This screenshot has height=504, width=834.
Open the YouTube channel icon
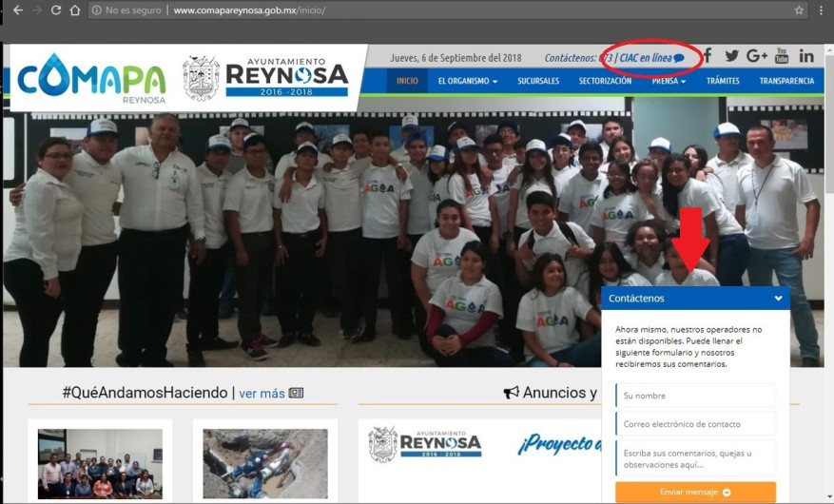click(x=782, y=56)
